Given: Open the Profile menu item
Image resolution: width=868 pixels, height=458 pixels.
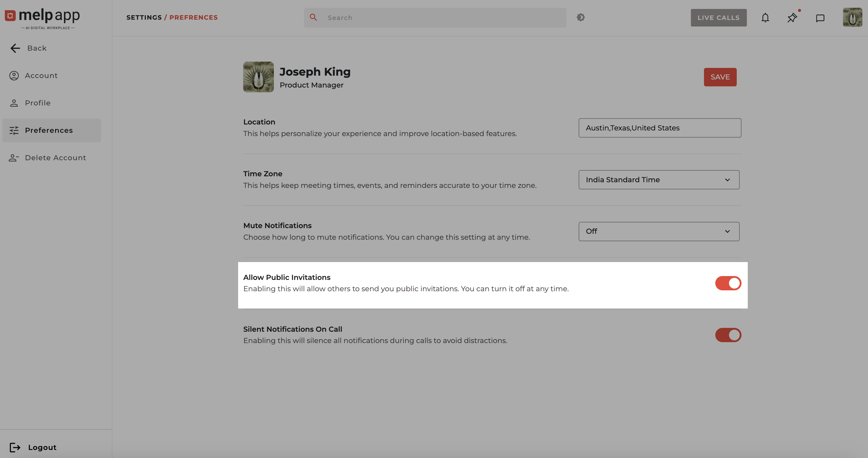Looking at the screenshot, I should [x=38, y=103].
